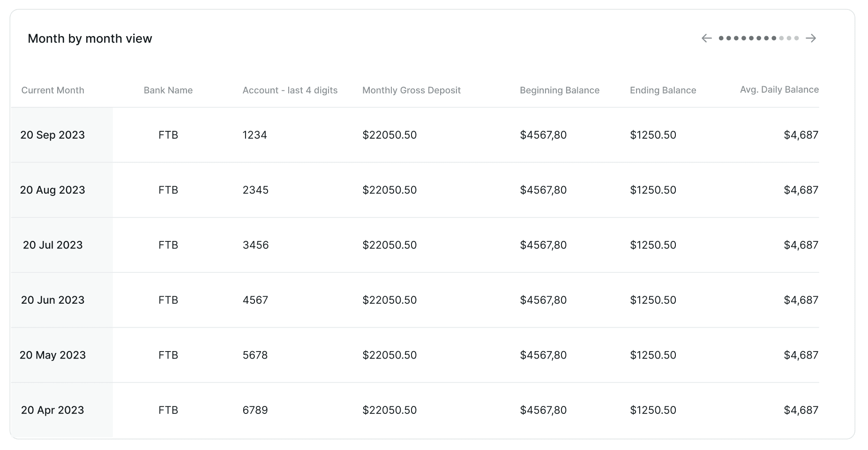The height and width of the screenshot is (450, 868).
Task: Select the 20 Jun 2023 date cell
Action: 52,300
